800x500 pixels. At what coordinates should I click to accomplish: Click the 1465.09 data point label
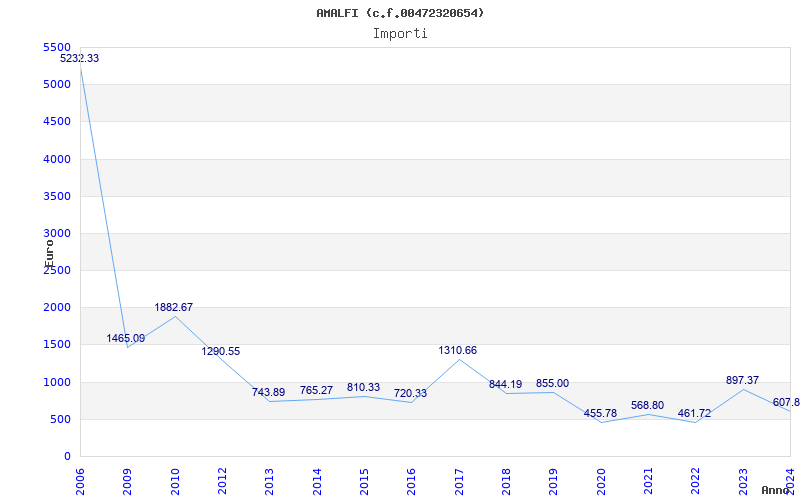(x=126, y=338)
